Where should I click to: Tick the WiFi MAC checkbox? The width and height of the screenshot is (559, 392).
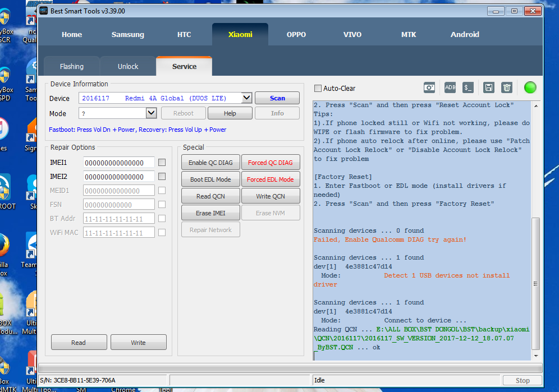point(162,233)
